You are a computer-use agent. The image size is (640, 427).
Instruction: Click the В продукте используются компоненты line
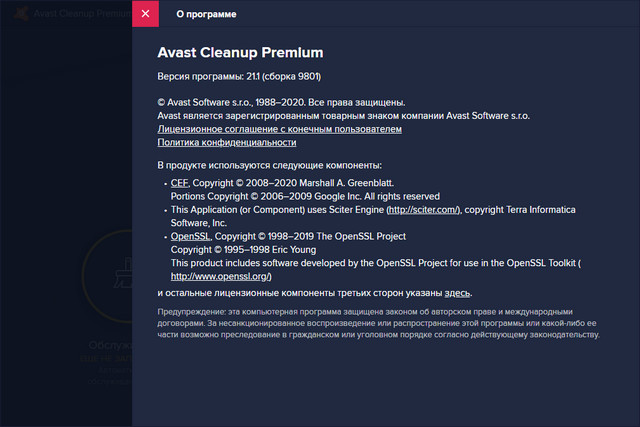[269, 165]
